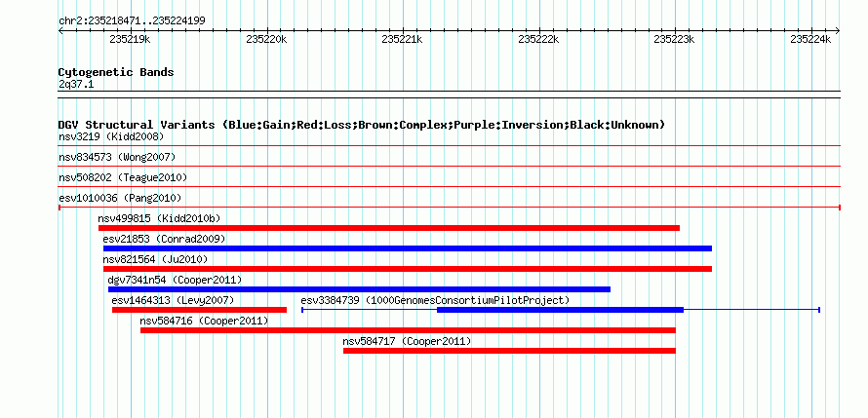
Task: Click the 235223k ruler label
Action: 674,40
